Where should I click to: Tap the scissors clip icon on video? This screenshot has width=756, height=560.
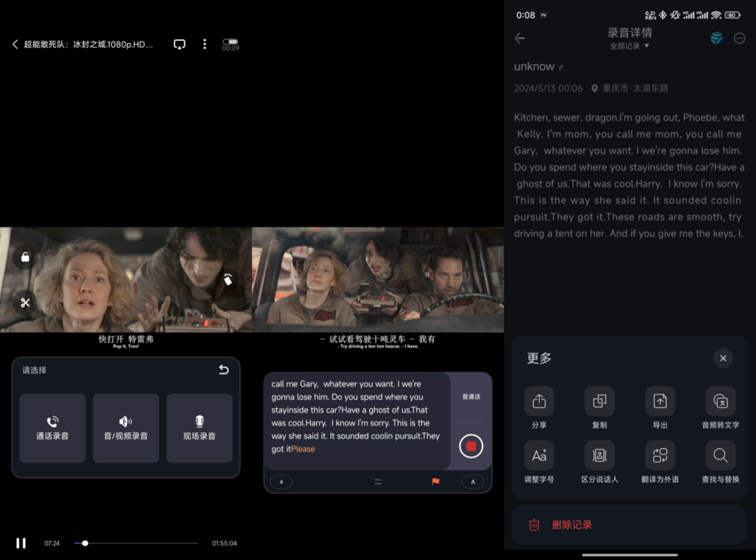pyautogui.click(x=25, y=302)
